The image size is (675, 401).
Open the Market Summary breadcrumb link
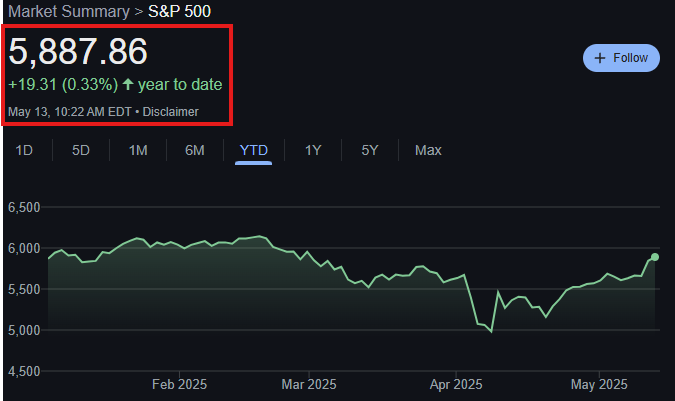pyautogui.click(x=69, y=12)
